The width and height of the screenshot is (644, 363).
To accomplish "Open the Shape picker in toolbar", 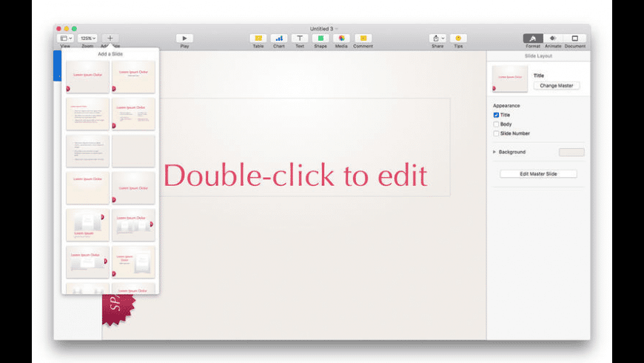I will pyautogui.click(x=321, y=39).
